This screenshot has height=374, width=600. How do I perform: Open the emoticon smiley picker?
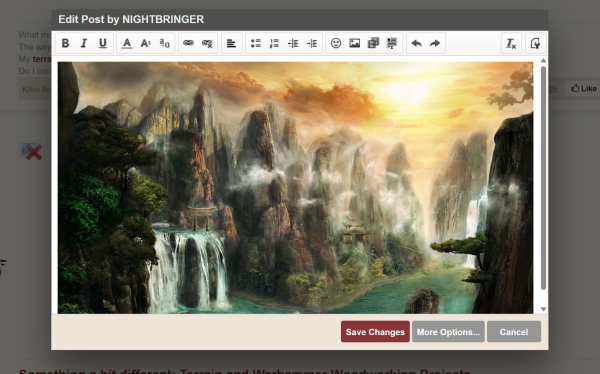point(336,43)
